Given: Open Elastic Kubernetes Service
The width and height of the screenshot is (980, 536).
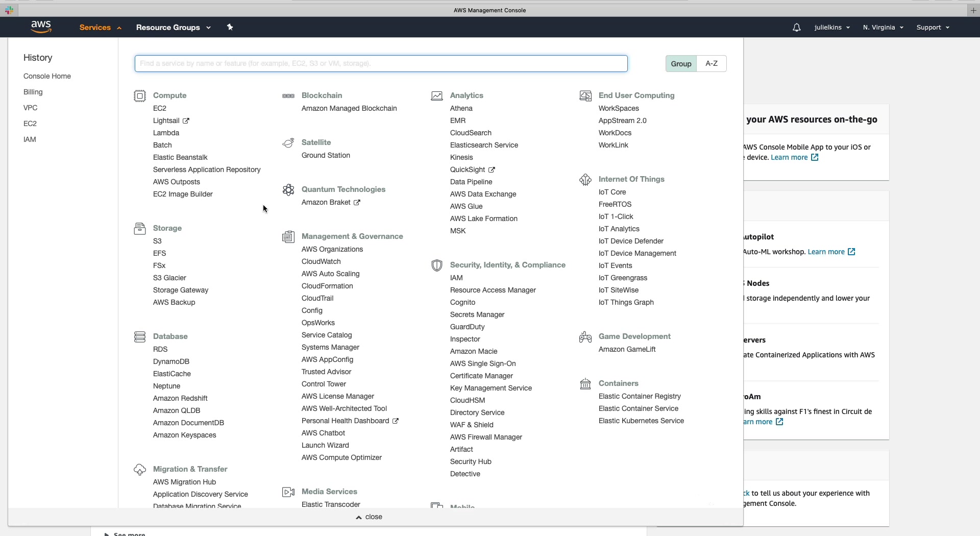Looking at the screenshot, I should [641, 421].
